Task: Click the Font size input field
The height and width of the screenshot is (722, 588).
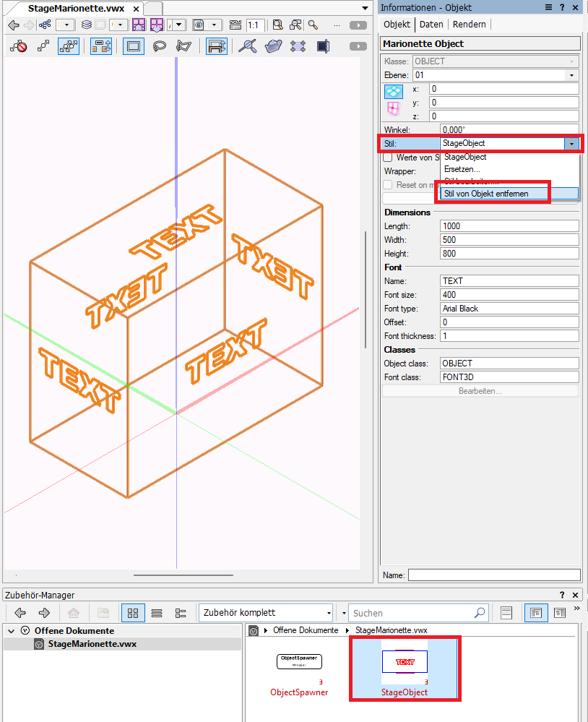Action: click(509, 295)
